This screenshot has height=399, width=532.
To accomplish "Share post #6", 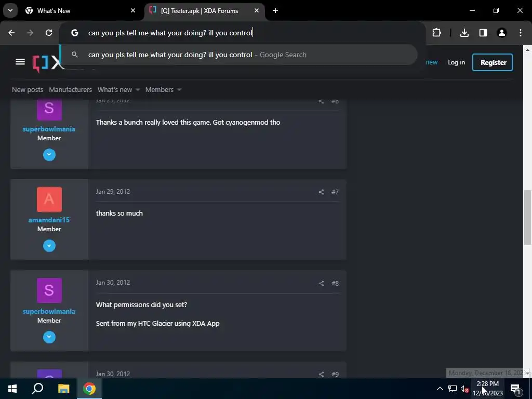I will (321, 101).
